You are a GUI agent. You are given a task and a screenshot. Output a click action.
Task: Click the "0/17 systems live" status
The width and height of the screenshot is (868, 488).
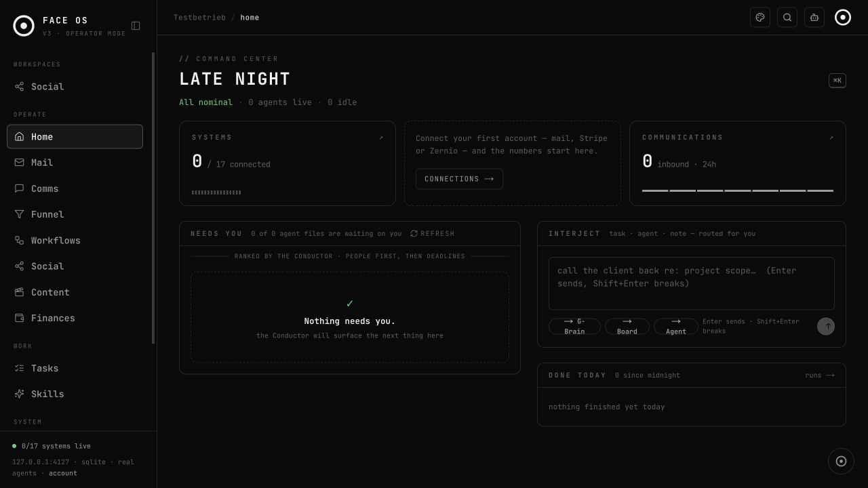pos(56,446)
